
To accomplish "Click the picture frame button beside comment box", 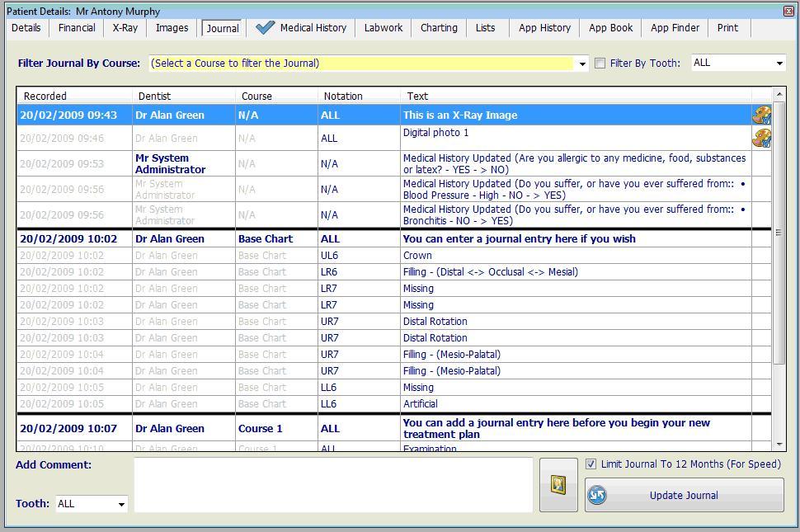I will coord(558,485).
